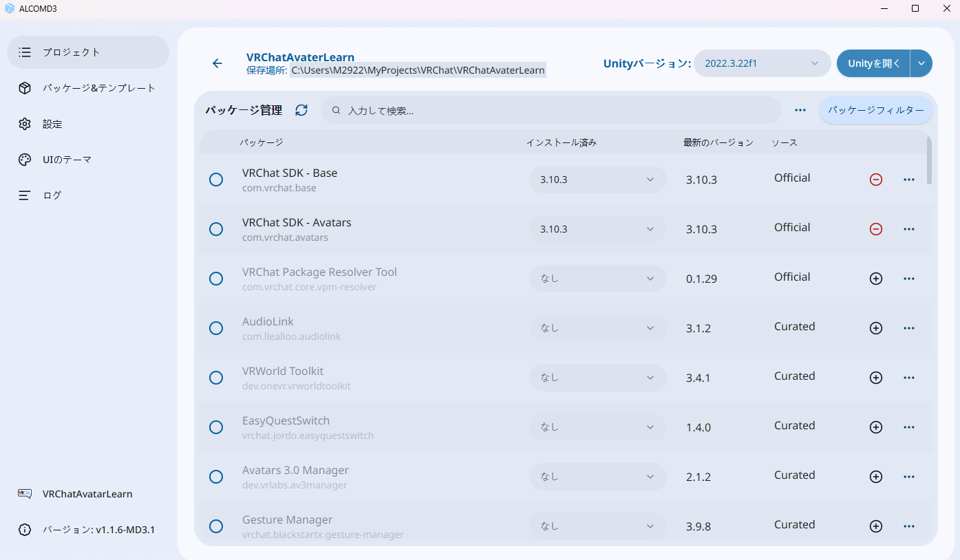Screen dimensions: 960x560
Task: Open more options for EasyQuestSwitch row
Action: click(909, 427)
